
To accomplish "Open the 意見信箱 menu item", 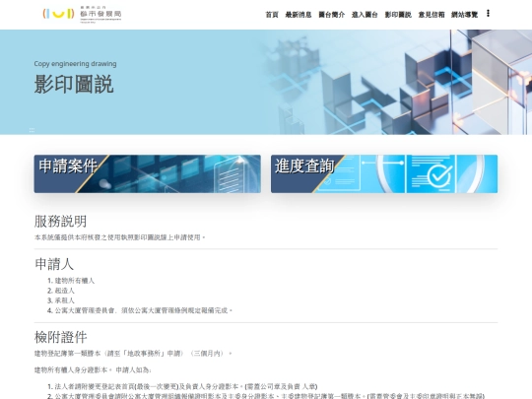I will (432, 15).
